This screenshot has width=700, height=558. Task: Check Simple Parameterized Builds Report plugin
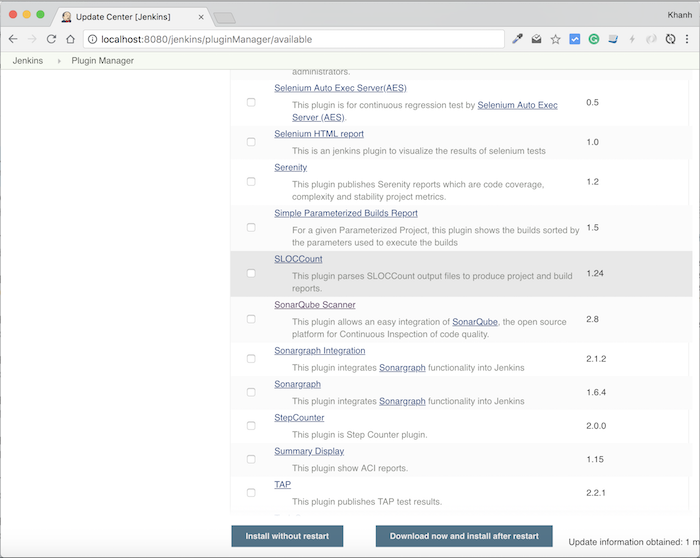click(x=251, y=228)
